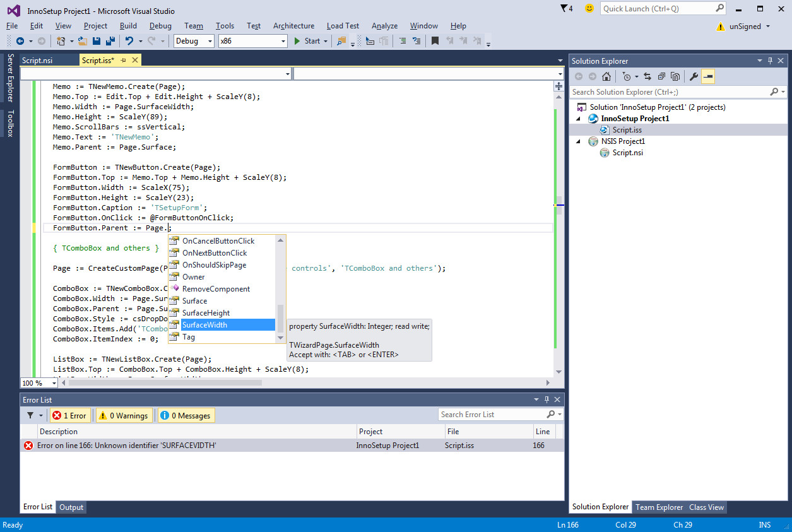
Task: Click the Solution Explorer Home icon
Action: coord(606,76)
